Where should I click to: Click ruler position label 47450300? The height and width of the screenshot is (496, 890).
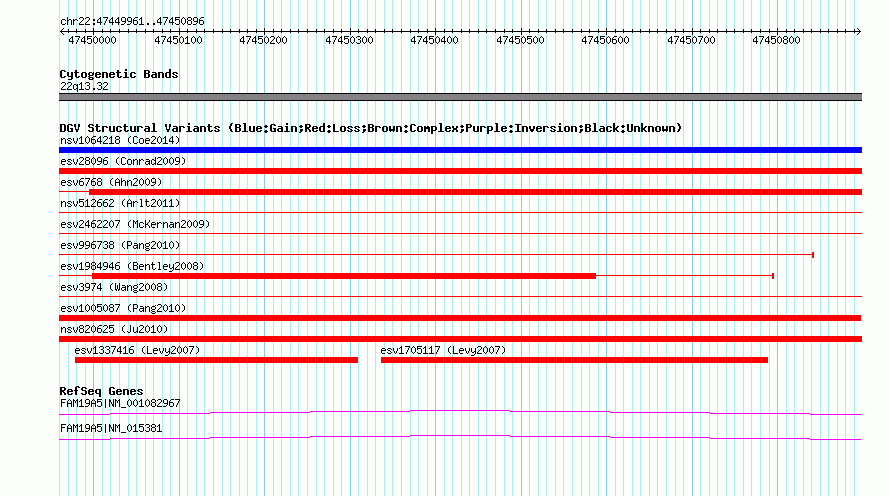click(349, 40)
